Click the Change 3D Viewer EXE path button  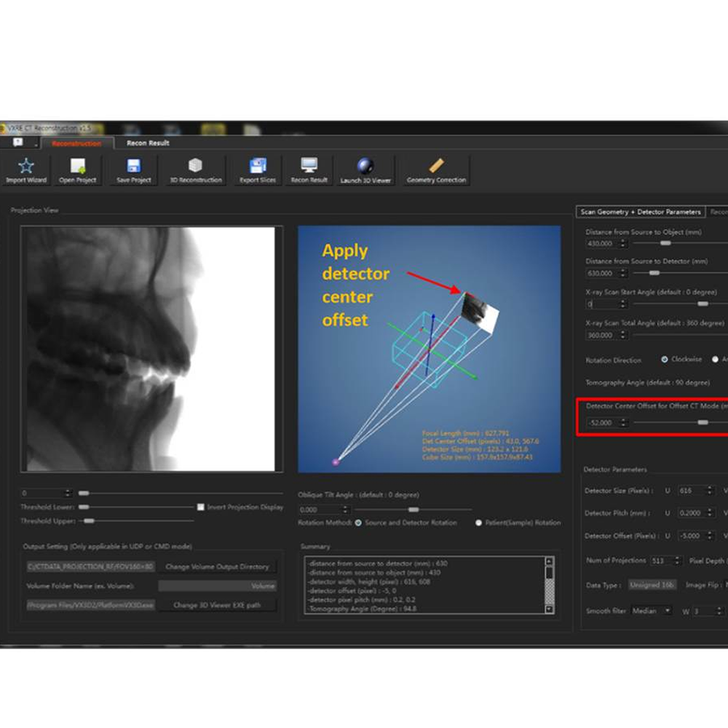click(x=217, y=605)
